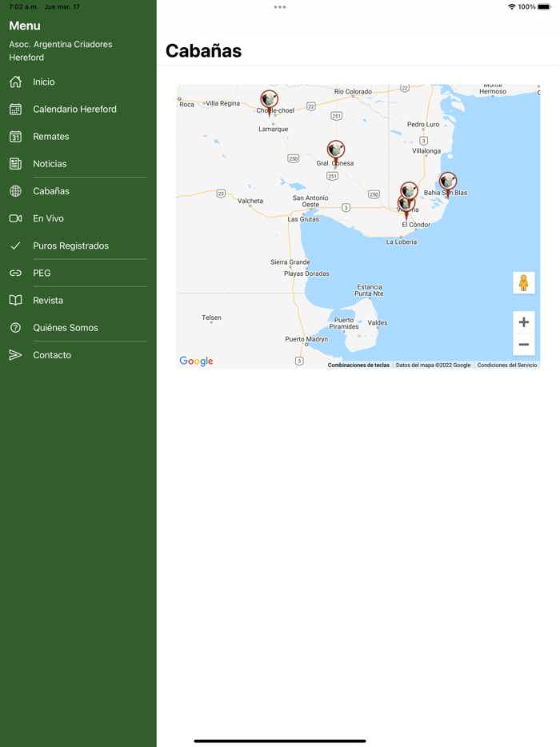
Task: Click the PEG link chain icon
Action: pyautogui.click(x=15, y=274)
